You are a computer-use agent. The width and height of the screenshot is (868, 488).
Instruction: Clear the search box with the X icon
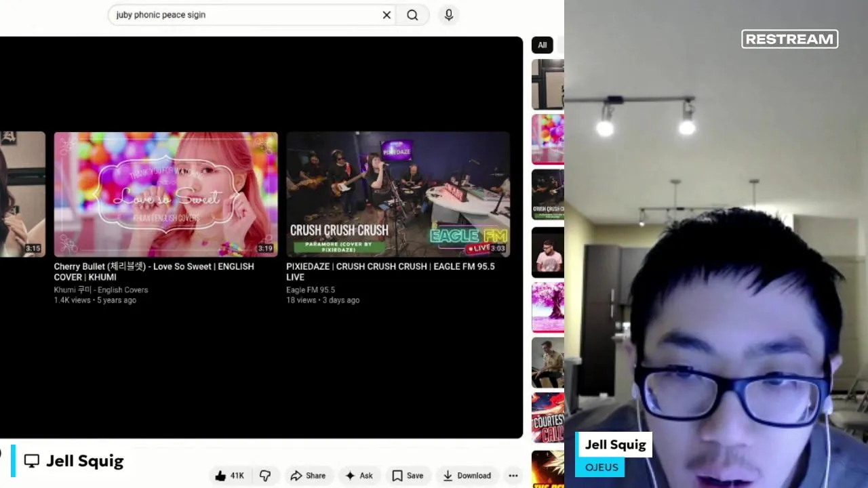point(387,15)
